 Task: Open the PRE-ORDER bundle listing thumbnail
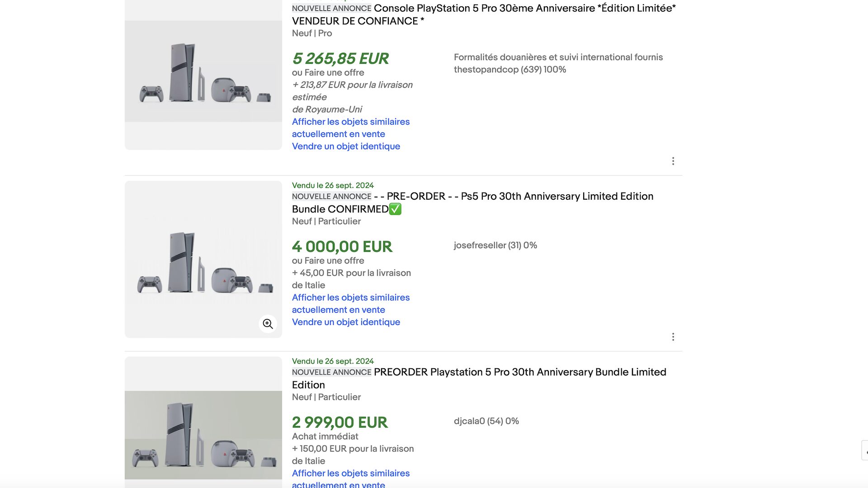[x=203, y=259]
